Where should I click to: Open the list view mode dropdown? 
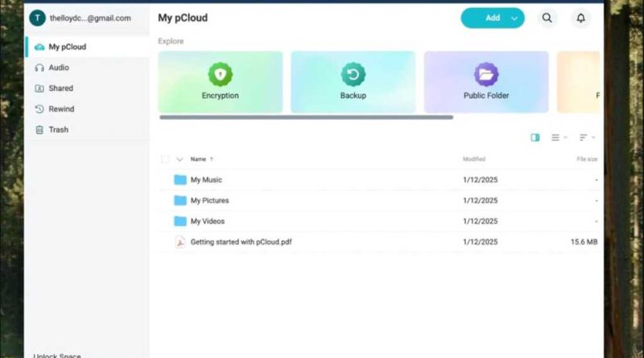click(559, 138)
